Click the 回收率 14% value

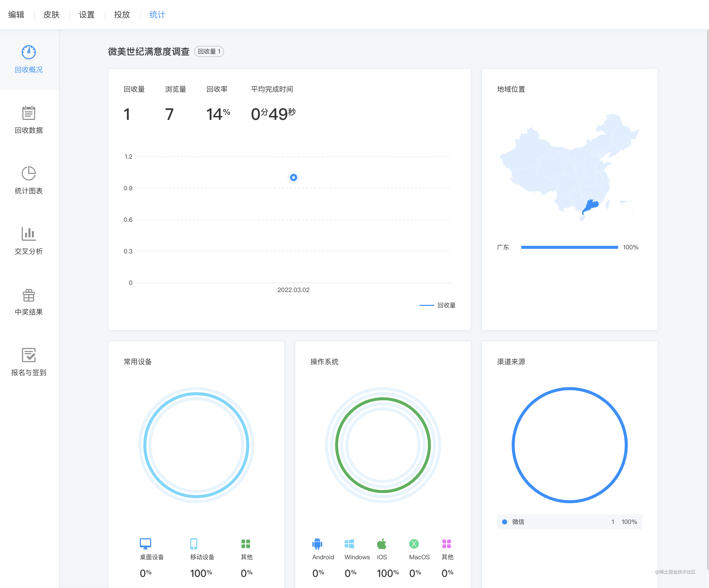pyautogui.click(x=218, y=114)
